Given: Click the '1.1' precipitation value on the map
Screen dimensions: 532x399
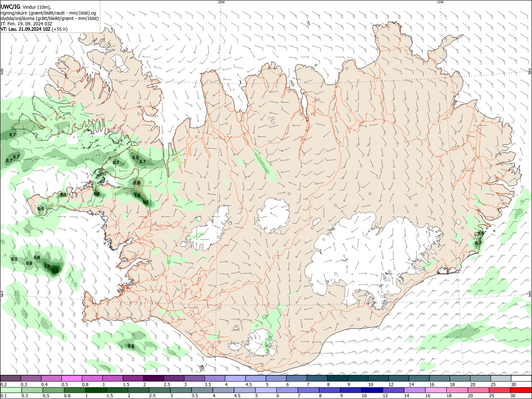Looking at the screenshot, I should tap(145, 202).
